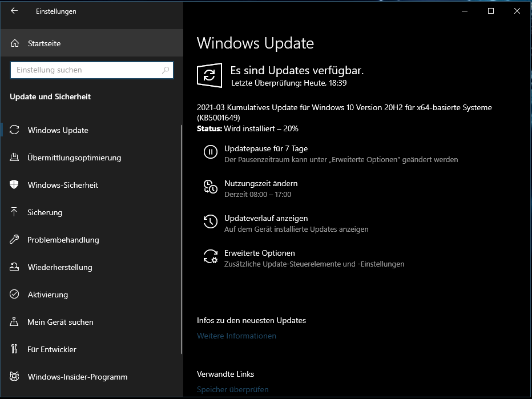Screen dimensions: 532x399
Task: Click Infos zu den neuesten Updates heading
Action: [251, 320]
